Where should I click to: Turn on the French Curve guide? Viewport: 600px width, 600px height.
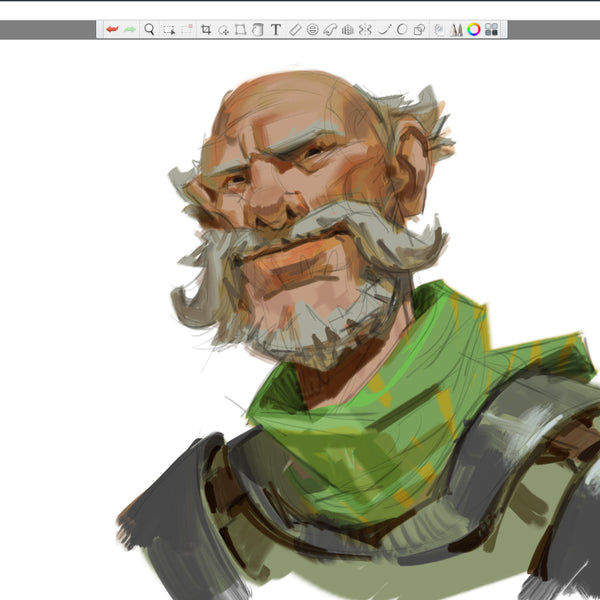(x=330, y=30)
